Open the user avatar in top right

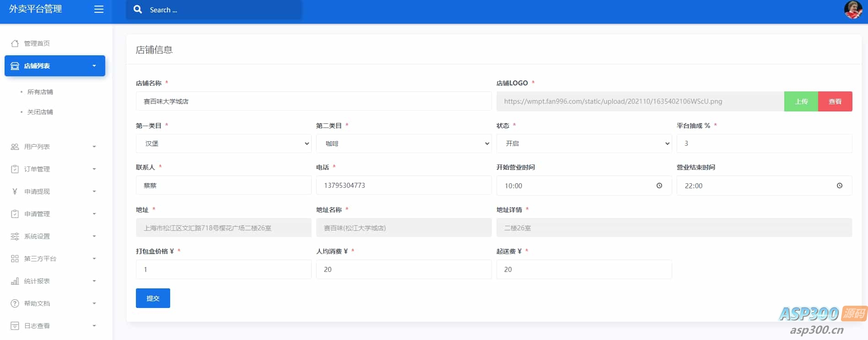tap(852, 10)
